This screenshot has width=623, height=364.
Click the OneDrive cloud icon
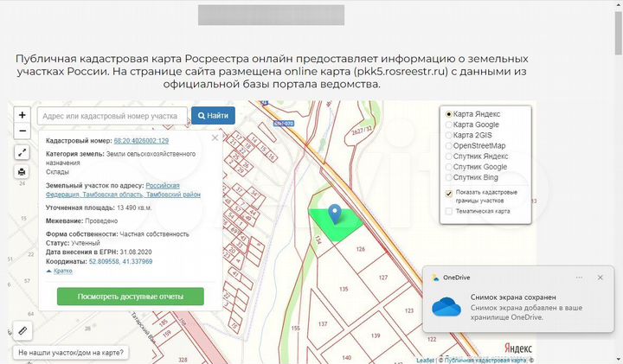446,306
